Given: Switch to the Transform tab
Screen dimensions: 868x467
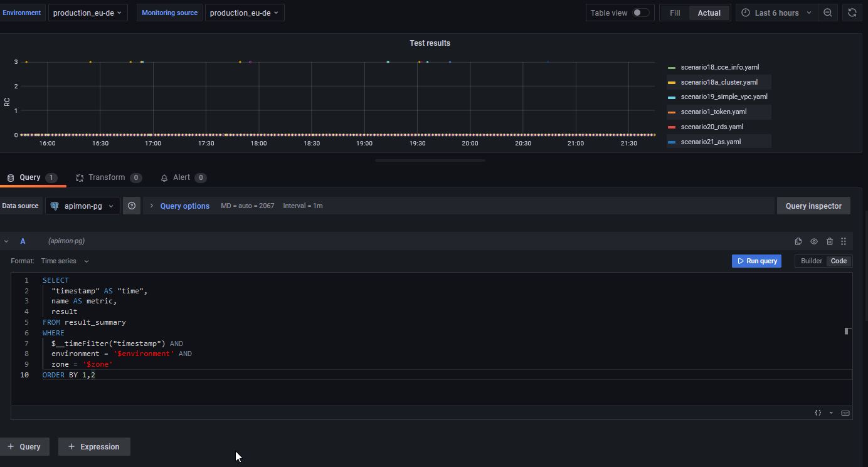Looking at the screenshot, I should (109, 178).
